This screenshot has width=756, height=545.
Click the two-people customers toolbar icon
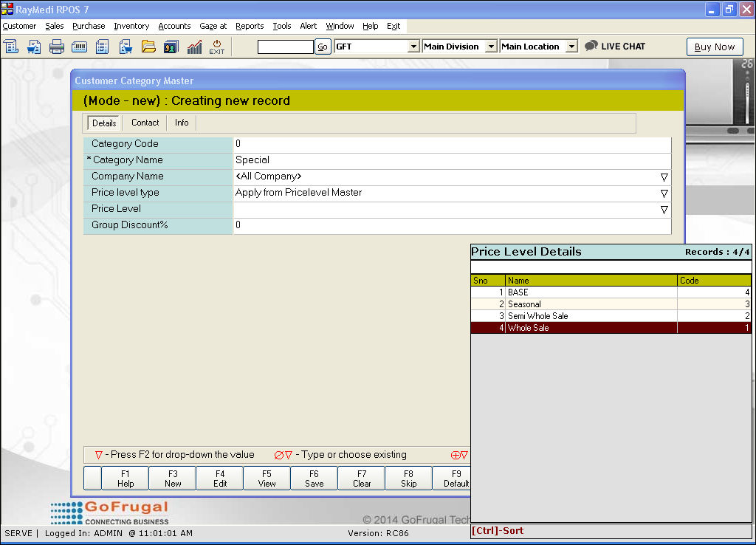pos(171,47)
